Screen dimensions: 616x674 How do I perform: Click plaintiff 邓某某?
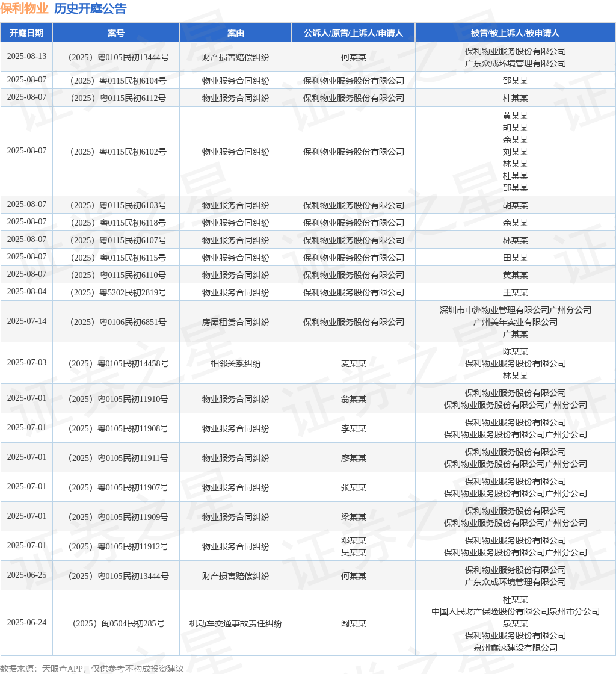click(354, 541)
